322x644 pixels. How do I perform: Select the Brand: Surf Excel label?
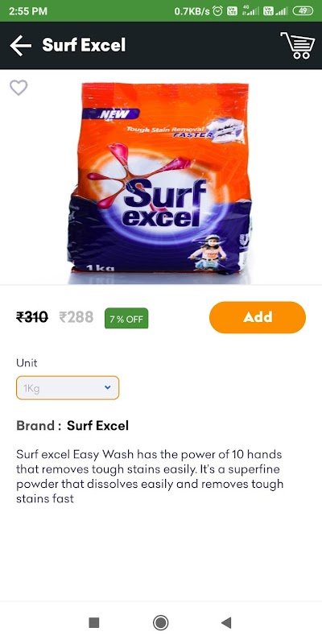[72, 426]
